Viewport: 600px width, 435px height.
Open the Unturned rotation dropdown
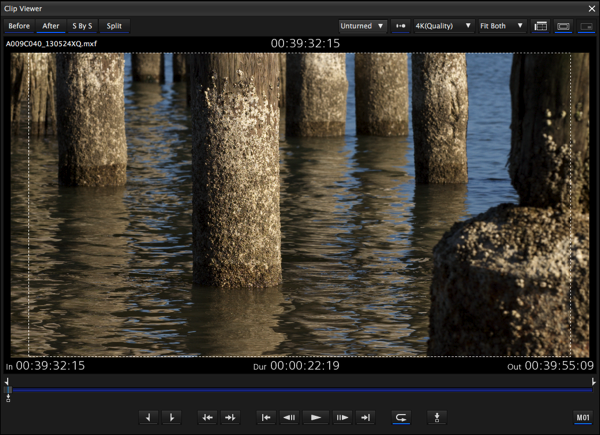click(362, 26)
